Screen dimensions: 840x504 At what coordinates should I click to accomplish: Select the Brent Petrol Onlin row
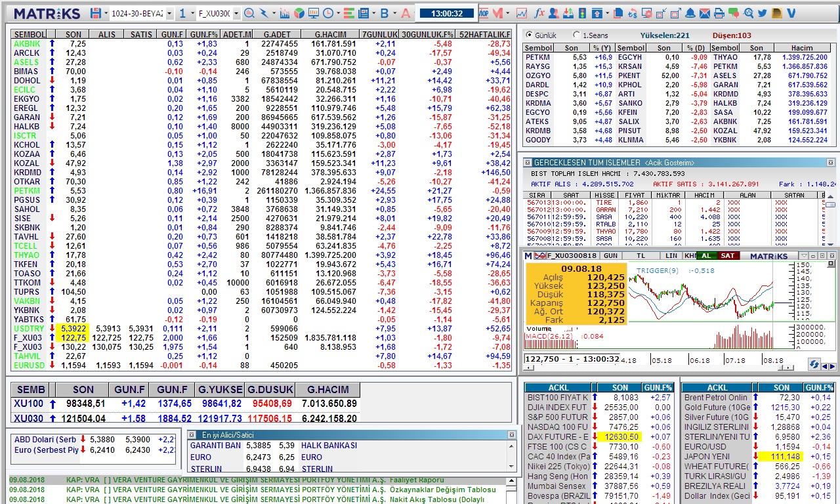758,397
